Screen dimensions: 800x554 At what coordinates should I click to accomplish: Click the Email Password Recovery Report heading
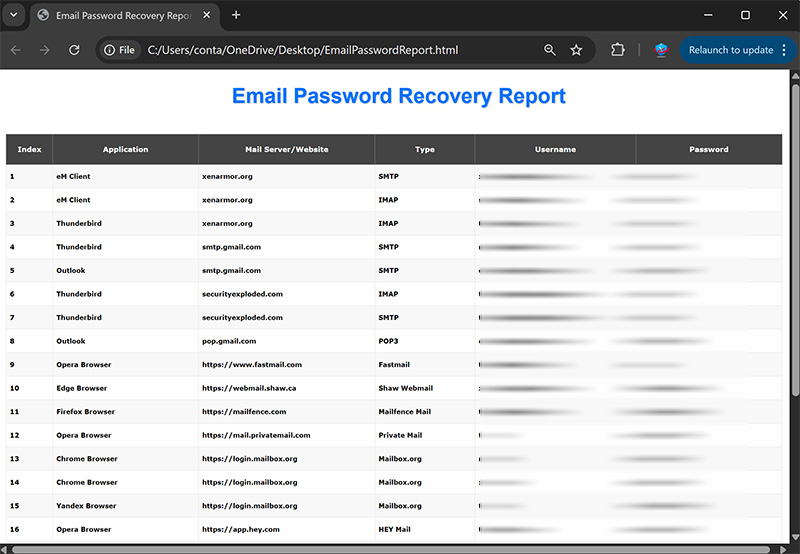(399, 96)
